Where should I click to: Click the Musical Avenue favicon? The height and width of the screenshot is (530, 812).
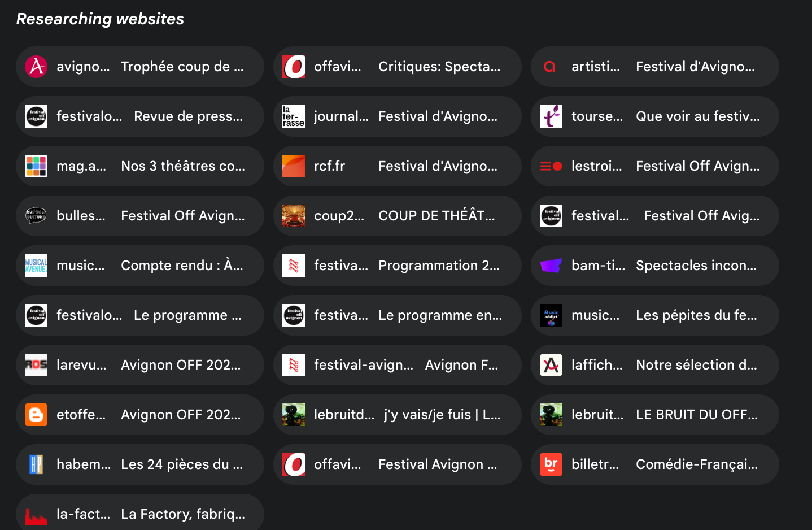36,266
